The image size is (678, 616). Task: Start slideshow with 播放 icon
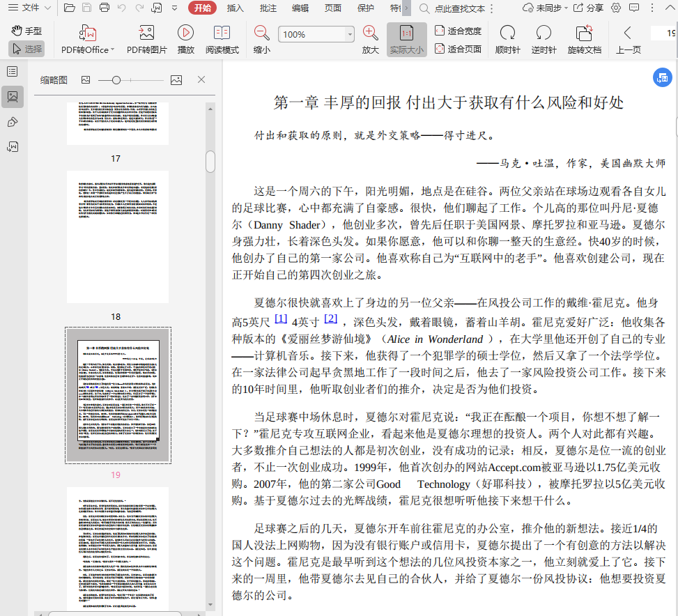click(185, 33)
